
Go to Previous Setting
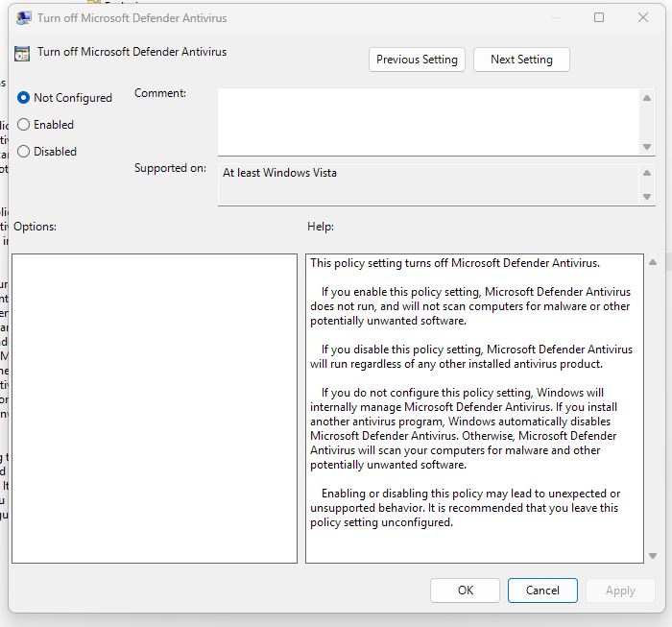point(417,60)
